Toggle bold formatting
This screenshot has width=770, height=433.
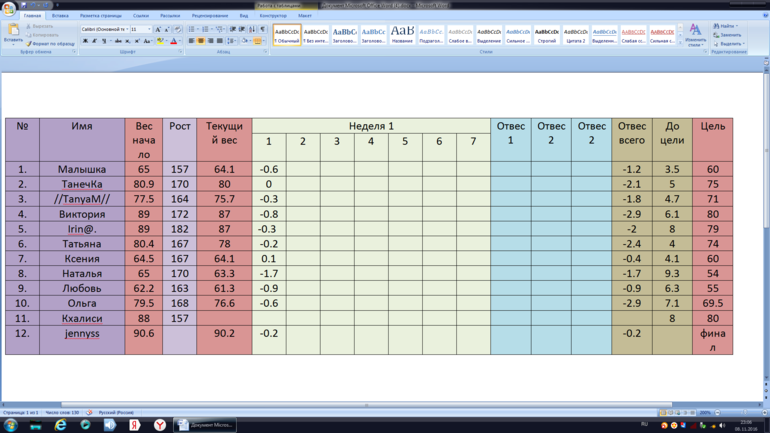[85, 41]
